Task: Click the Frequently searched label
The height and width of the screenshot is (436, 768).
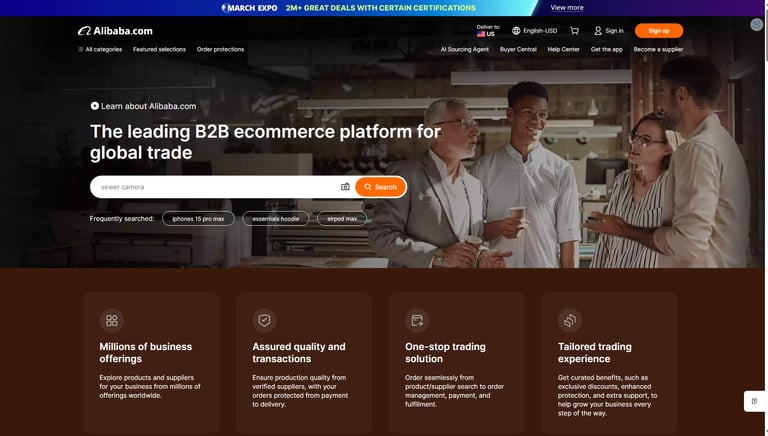Action: click(122, 218)
